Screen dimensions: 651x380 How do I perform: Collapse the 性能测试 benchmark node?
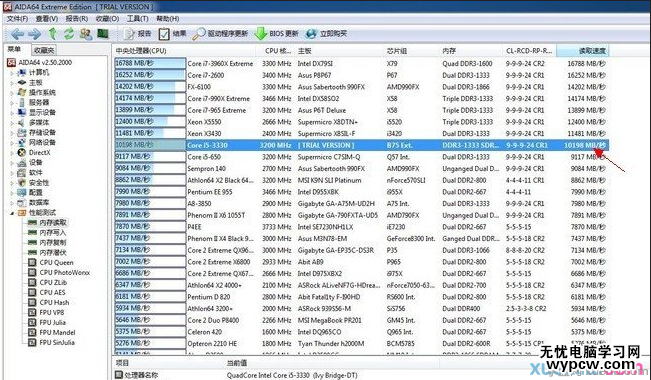12,213
